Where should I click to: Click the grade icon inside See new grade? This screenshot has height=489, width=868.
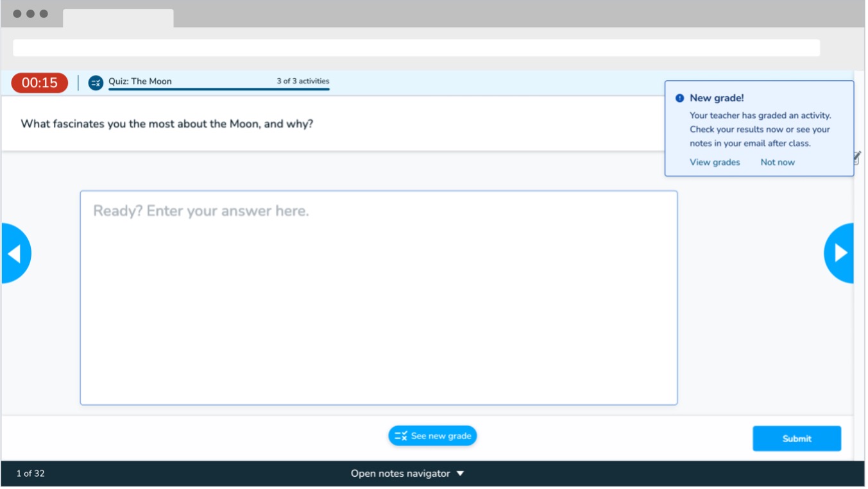(x=401, y=436)
